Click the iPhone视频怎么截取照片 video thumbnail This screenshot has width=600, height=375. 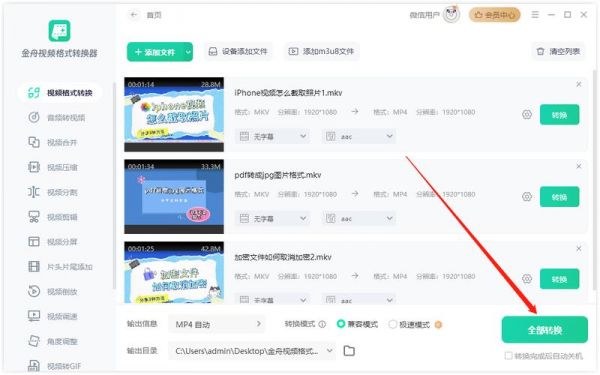[x=174, y=114]
